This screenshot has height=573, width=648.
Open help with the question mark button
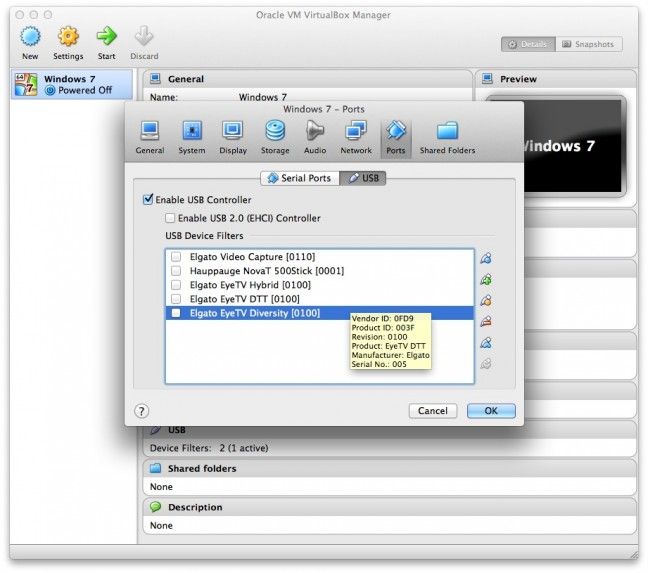141,411
